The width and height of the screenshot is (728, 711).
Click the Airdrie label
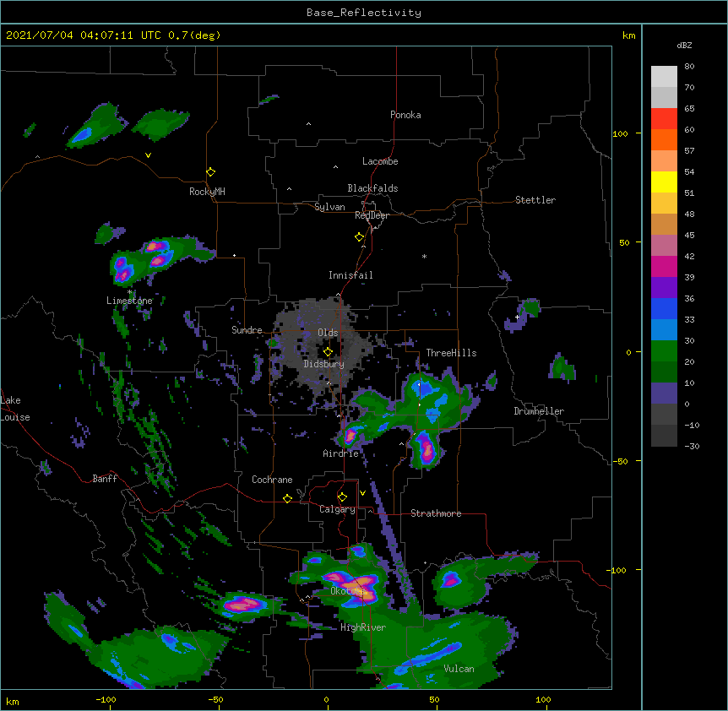pos(340,453)
